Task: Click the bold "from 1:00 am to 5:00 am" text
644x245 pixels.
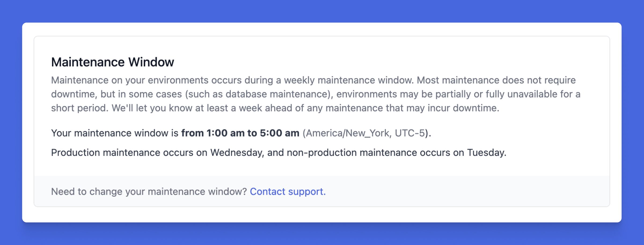Action: click(240, 133)
